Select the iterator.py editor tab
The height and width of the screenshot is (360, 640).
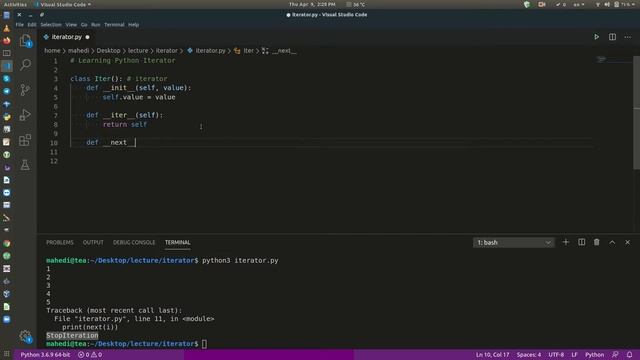(67, 37)
